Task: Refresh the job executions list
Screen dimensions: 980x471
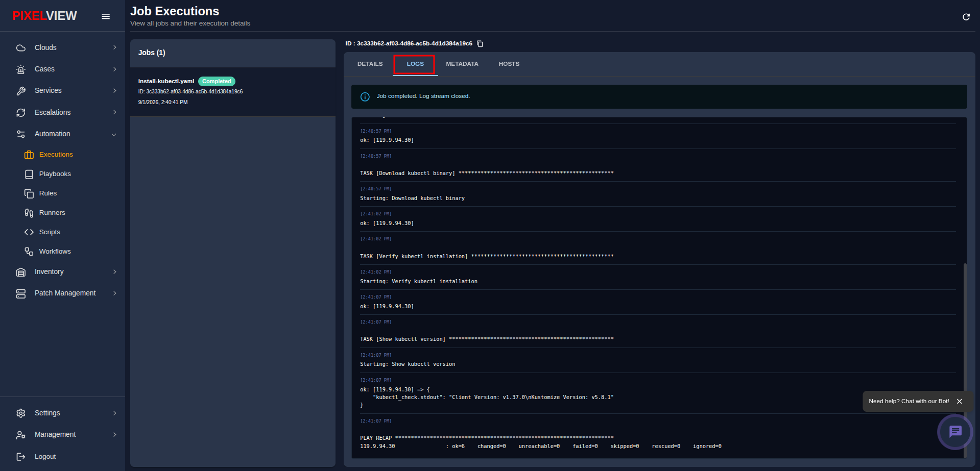Action: tap(966, 17)
